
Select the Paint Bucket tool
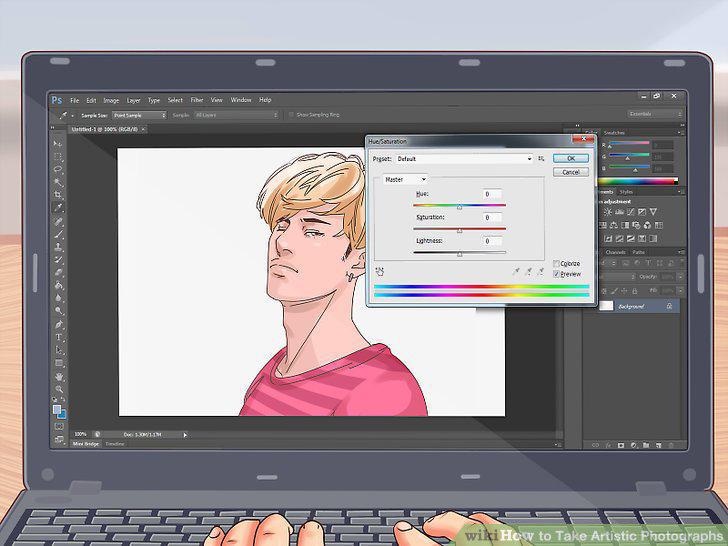tap(58, 285)
